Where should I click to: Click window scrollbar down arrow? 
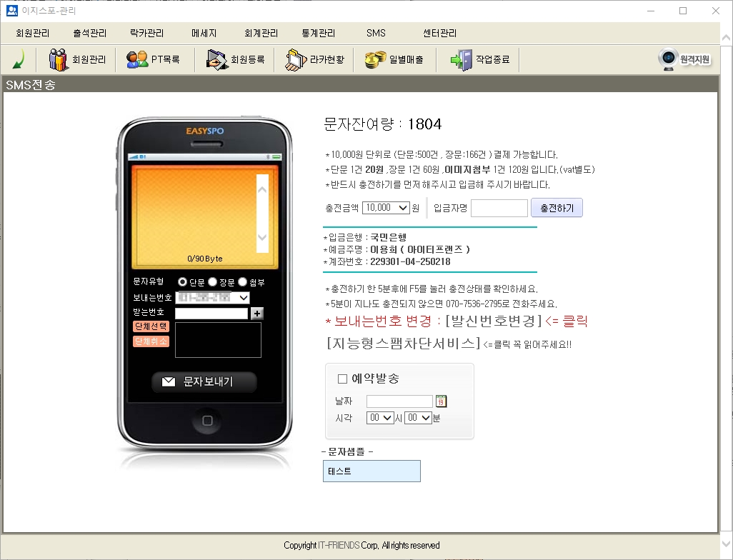pyautogui.click(x=726, y=544)
